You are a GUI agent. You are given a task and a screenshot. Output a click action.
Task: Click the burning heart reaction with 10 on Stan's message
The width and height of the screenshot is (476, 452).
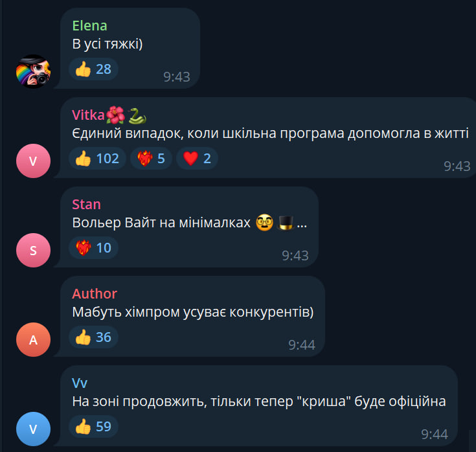(x=93, y=248)
